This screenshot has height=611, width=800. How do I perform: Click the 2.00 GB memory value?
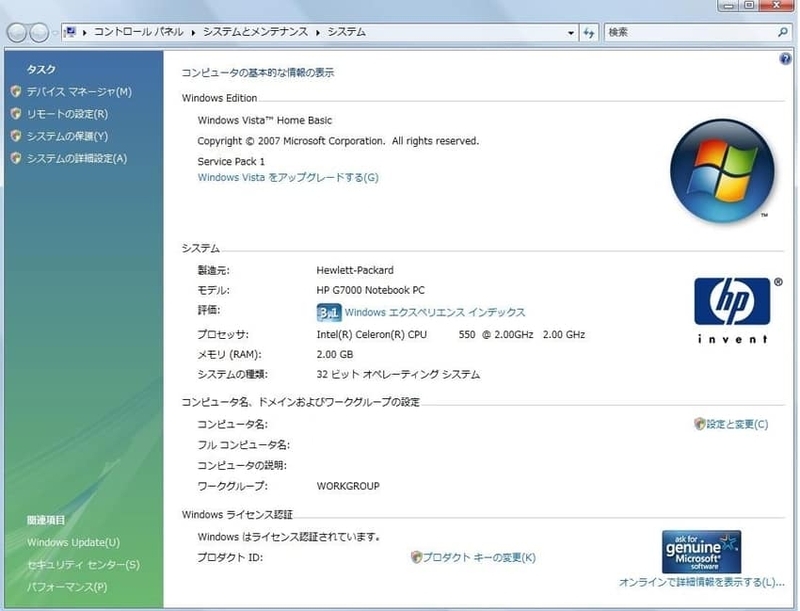click(335, 354)
